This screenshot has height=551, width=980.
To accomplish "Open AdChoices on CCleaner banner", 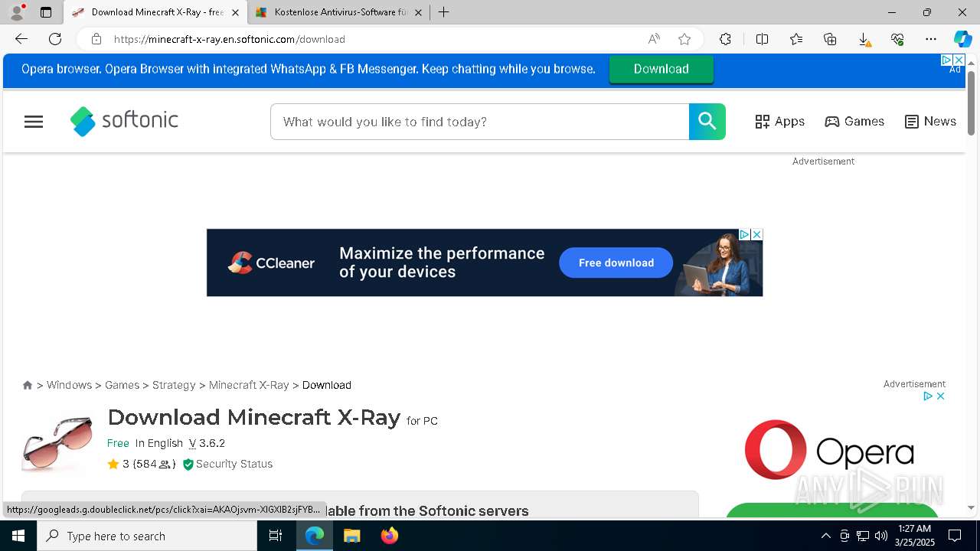I will click(x=744, y=235).
